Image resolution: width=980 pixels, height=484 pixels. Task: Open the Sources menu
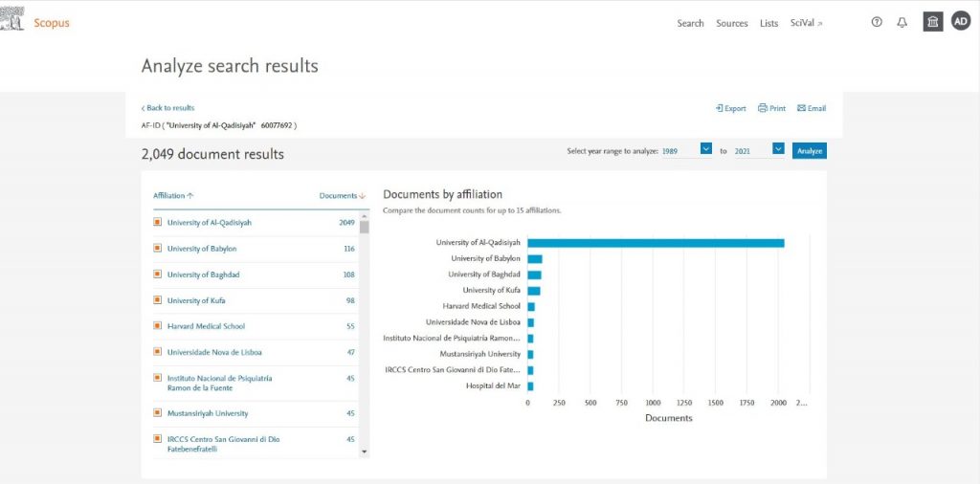click(x=732, y=23)
